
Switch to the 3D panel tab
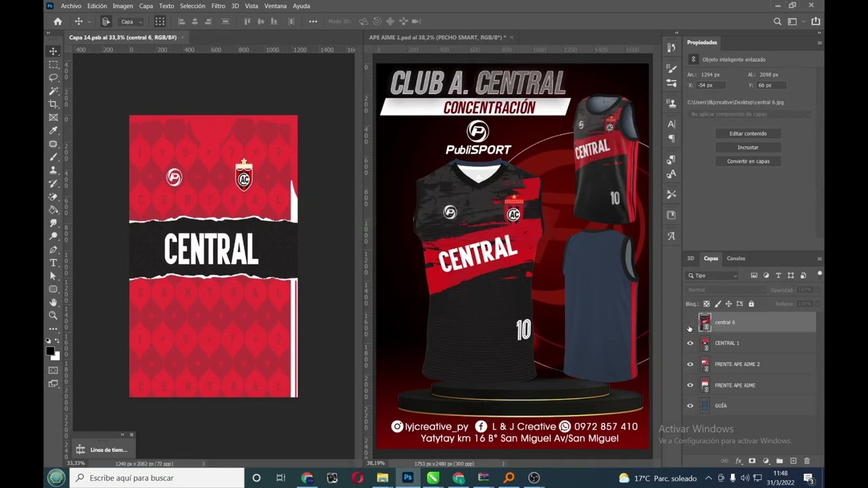pos(690,258)
